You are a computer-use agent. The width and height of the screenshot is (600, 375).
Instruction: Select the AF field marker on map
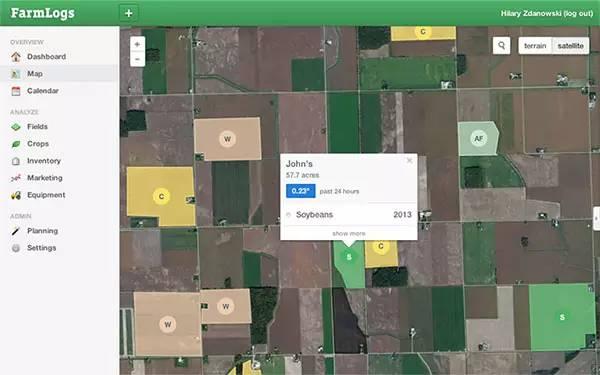(x=478, y=139)
